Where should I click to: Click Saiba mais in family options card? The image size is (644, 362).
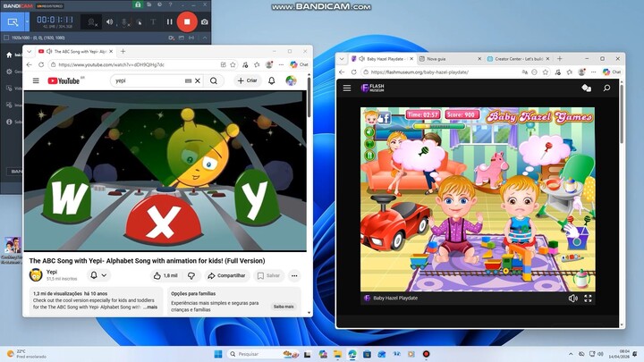[284, 307]
